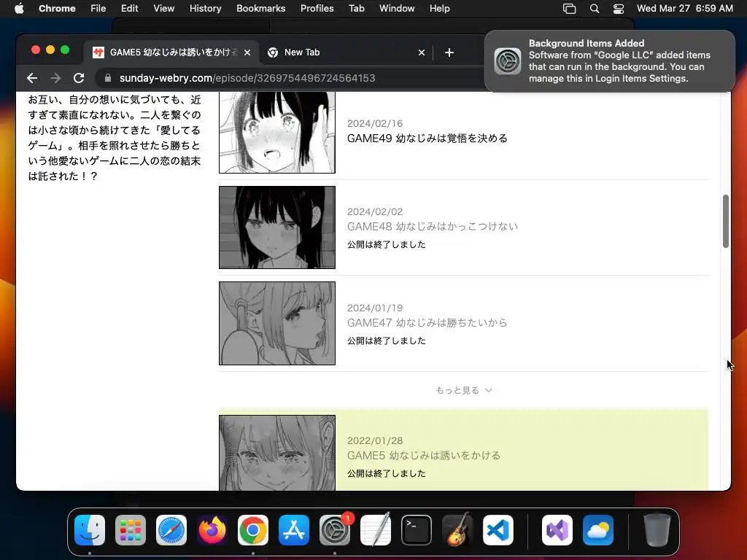
Task: Open a new tab with the plus button
Action: [449, 52]
